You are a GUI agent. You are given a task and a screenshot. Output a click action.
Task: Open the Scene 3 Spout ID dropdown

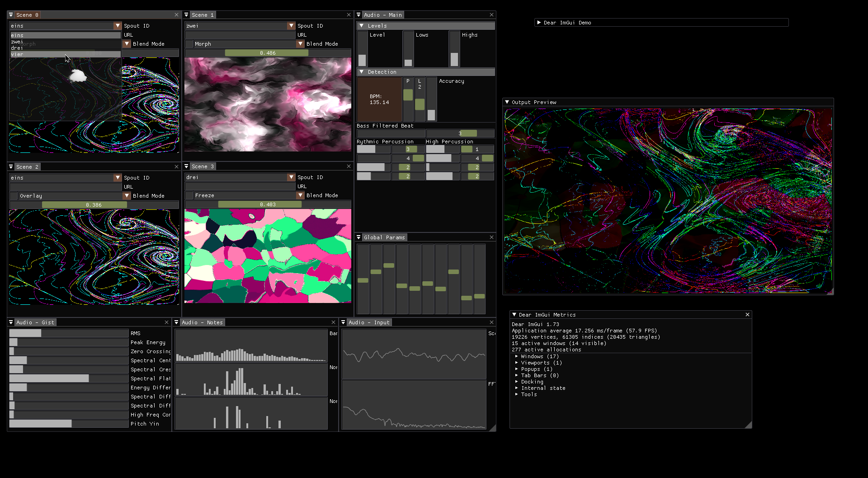(x=240, y=177)
